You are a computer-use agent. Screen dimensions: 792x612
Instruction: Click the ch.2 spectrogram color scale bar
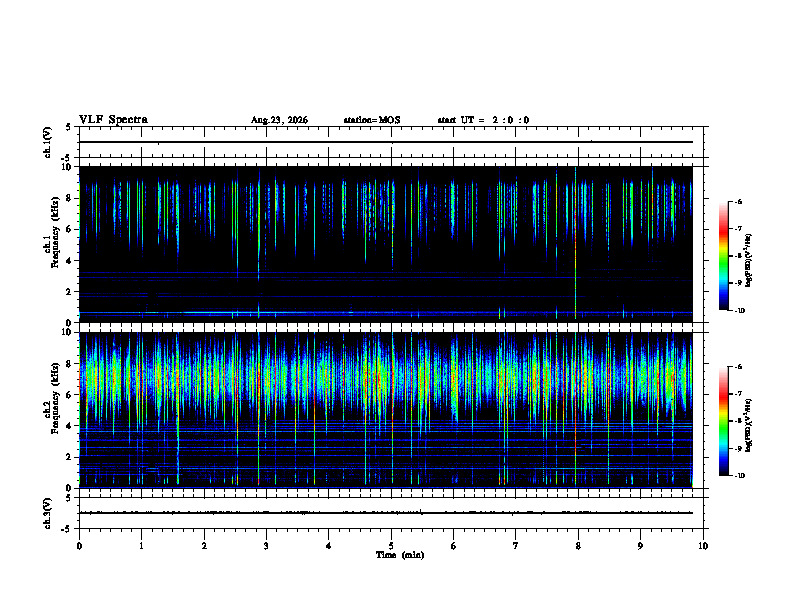click(723, 421)
